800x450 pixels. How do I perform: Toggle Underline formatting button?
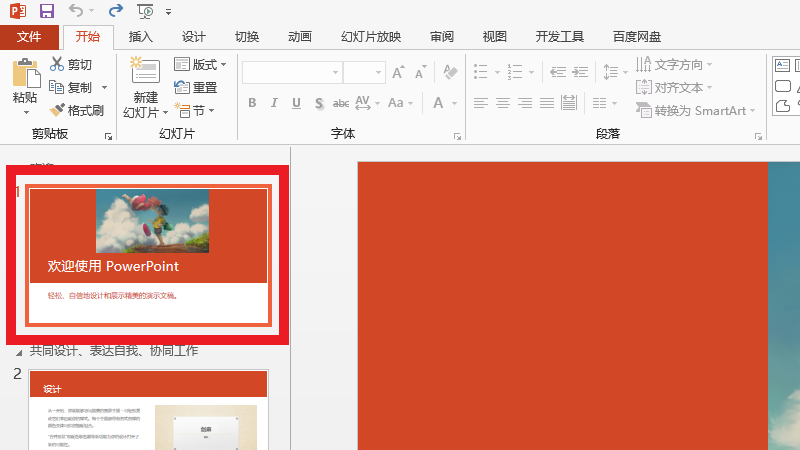click(296, 103)
